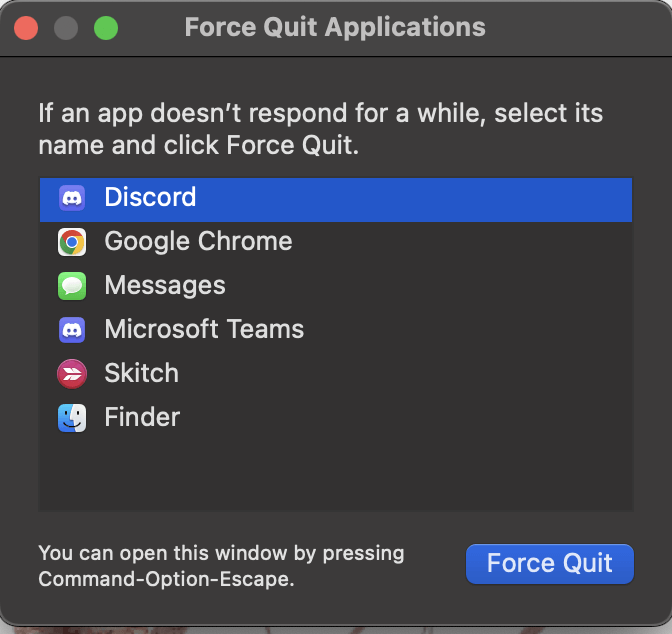Pick the Skitch name in the list
This screenshot has height=634, width=672.
pyautogui.click(x=141, y=374)
